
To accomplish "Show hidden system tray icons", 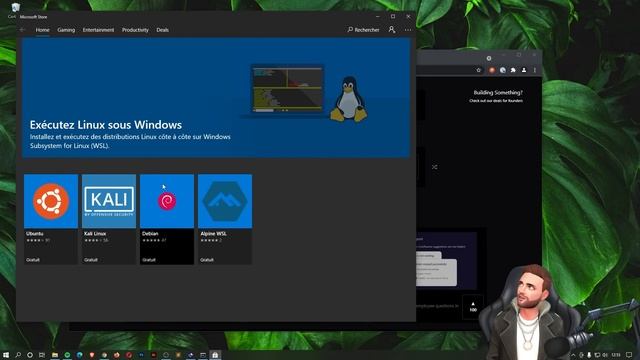I will pos(573,355).
